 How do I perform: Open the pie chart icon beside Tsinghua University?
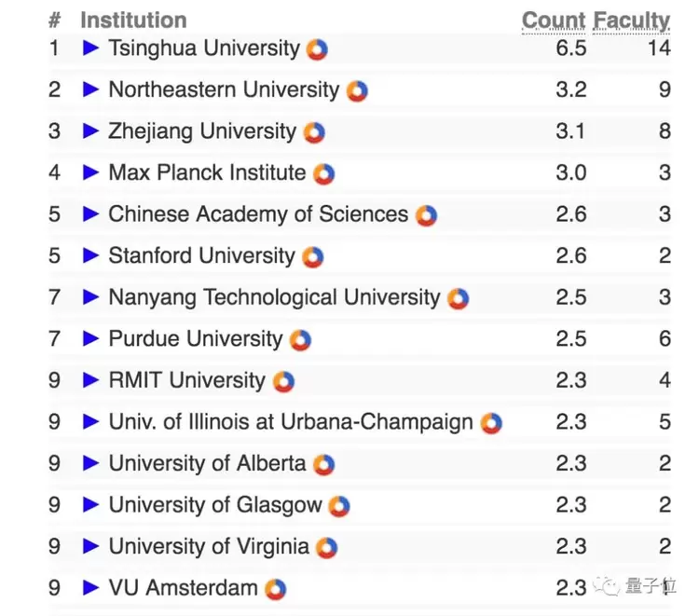(317, 49)
